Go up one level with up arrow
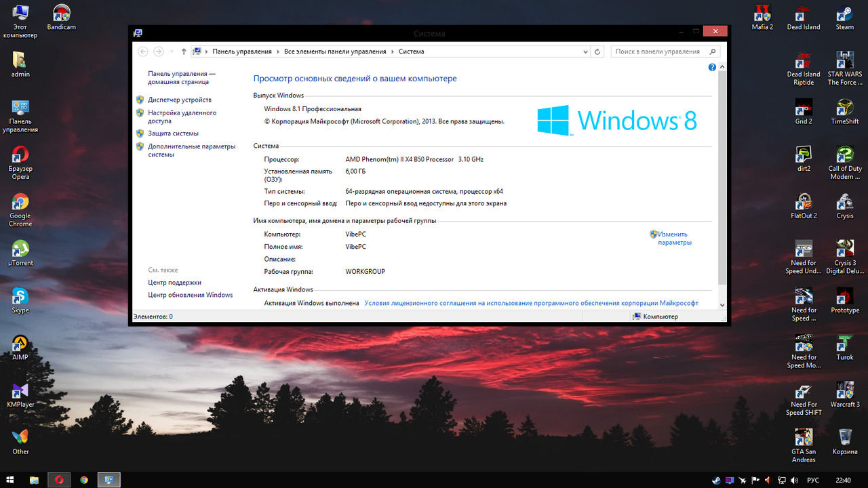868x488 pixels. pos(184,52)
